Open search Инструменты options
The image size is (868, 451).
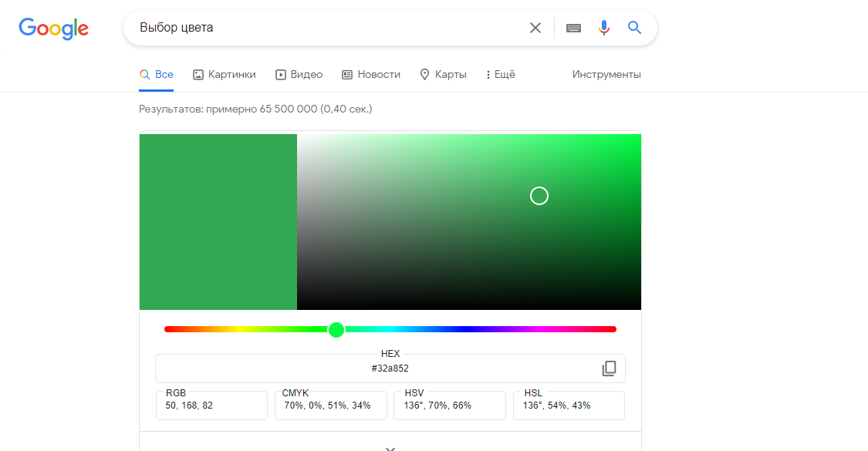[x=606, y=74]
